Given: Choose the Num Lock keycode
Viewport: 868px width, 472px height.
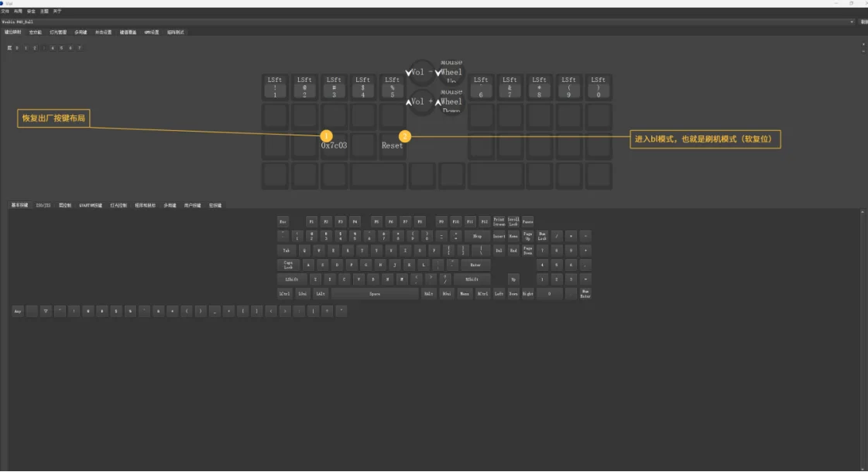Looking at the screenshot, I should point(542,236).
